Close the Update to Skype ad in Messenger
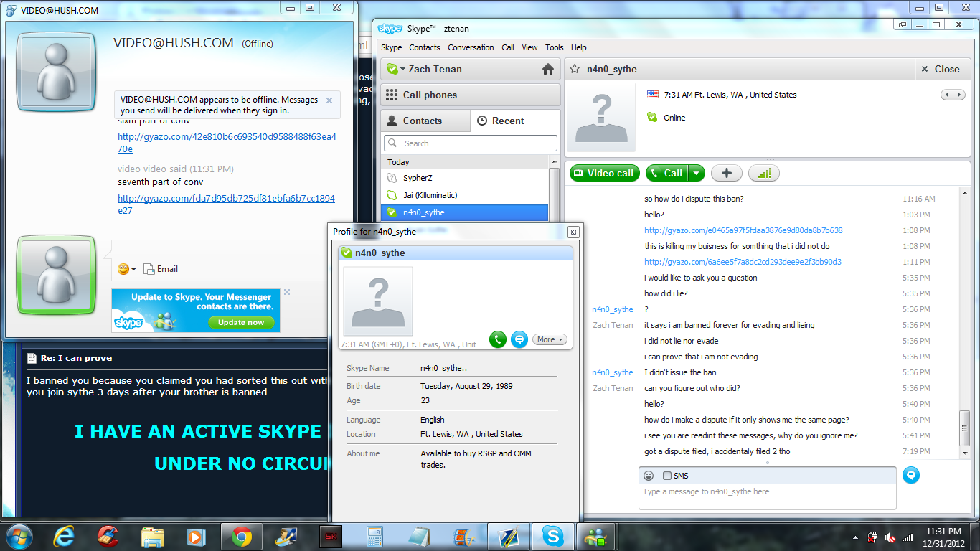 287,292
